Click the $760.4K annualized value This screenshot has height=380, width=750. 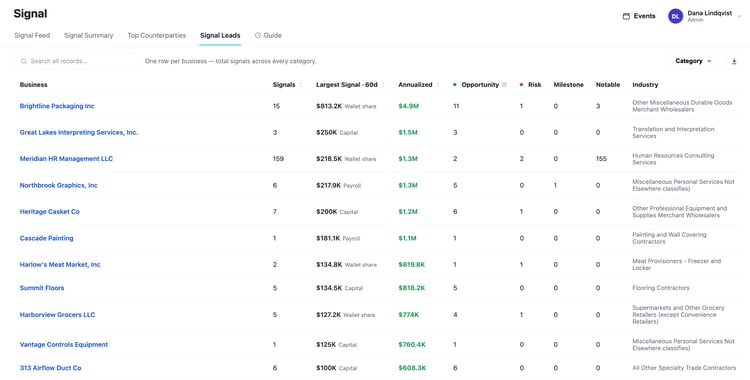point(412,345)
